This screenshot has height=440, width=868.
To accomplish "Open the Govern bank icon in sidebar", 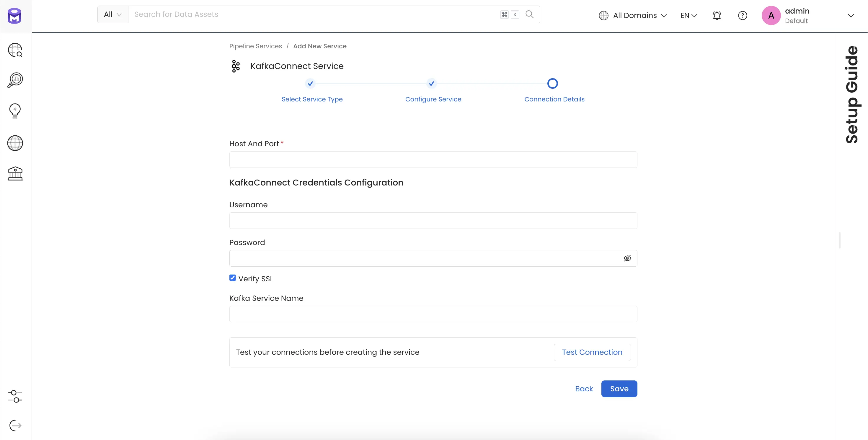I will pyautogui.click(x=15, y=173).
